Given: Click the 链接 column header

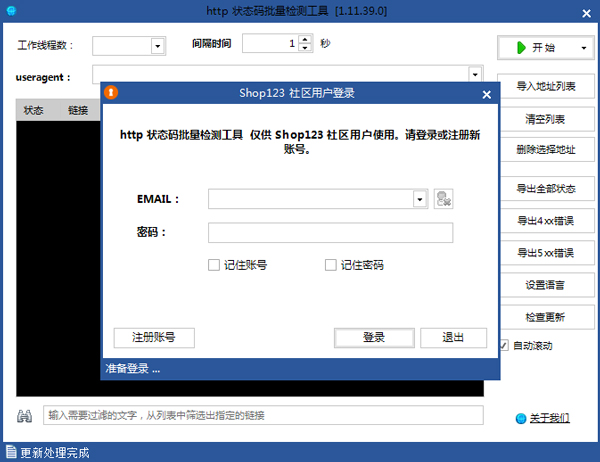Looking at the screenshot, I should [78, 110].
